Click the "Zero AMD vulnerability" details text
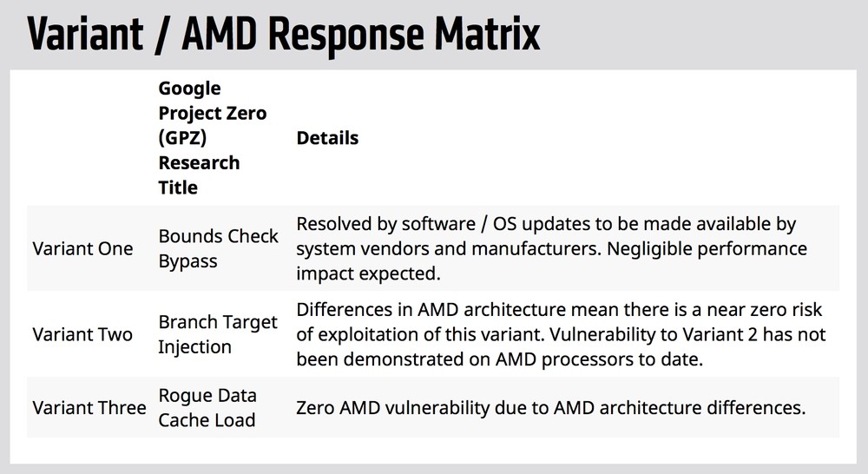The image size is (868, 474). 551,407
